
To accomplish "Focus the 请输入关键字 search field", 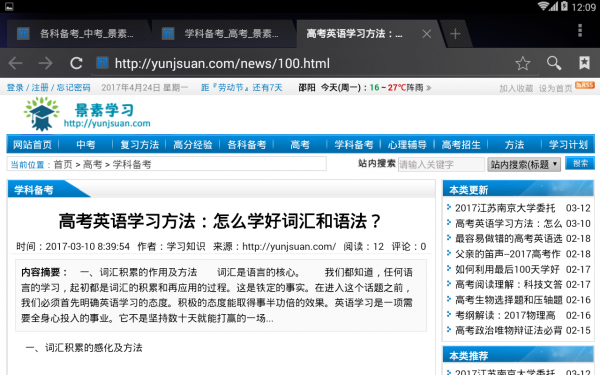I will pos(441,165).
